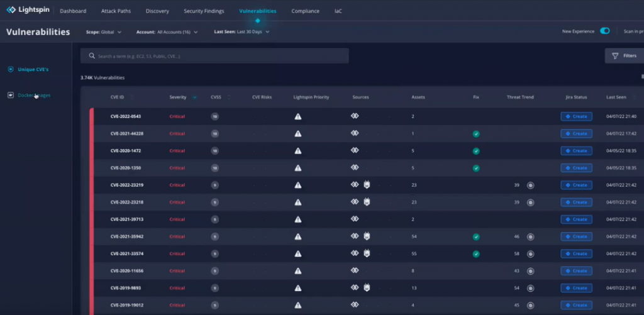Click fix available checkmark for CVE-2021-33574

pos(476,254)
